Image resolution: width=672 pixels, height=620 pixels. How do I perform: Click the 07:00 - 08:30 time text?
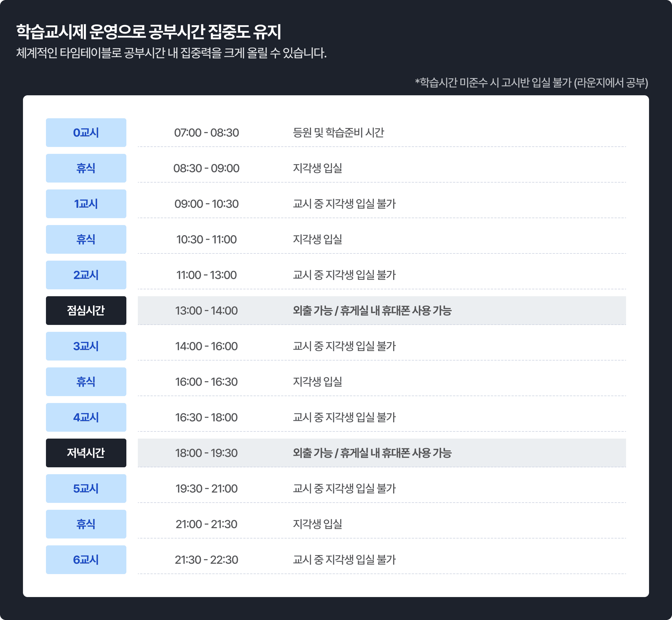pos(206,133)
